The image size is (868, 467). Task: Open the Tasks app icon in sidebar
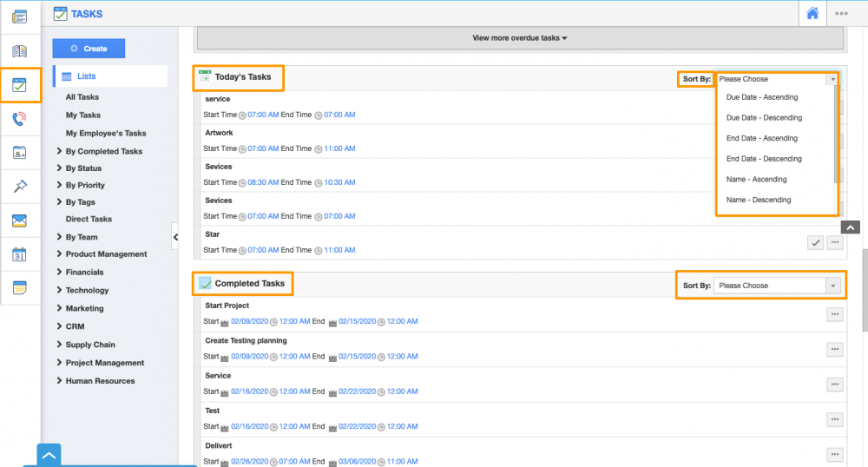pyautogui.click(x=20, y=85)
